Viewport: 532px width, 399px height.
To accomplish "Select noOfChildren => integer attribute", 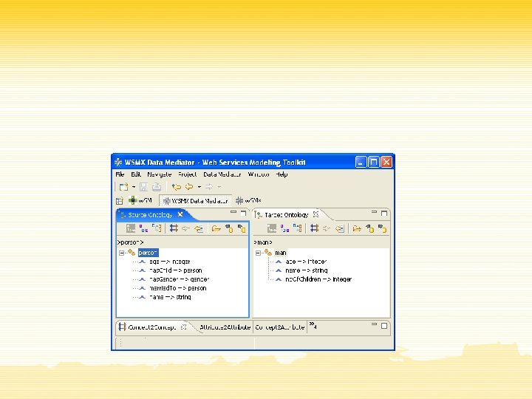I will pyautogui.click(x=318, y=279).
